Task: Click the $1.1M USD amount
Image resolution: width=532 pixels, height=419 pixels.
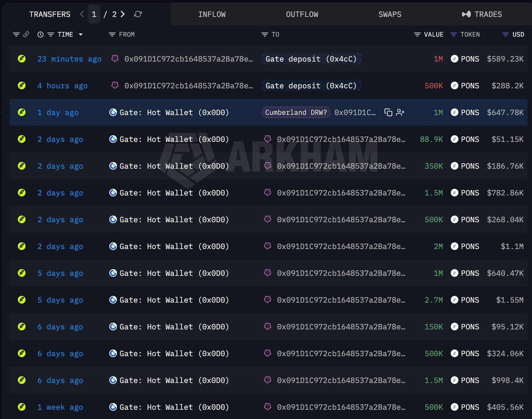Action: [512, 246]
